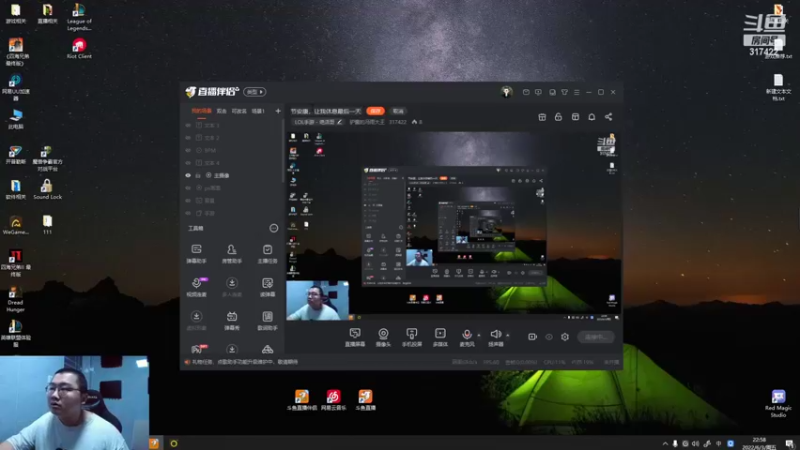Click the microphone icon in bottom toolbar
Screen dimensions: 800x450
[467, 334]
